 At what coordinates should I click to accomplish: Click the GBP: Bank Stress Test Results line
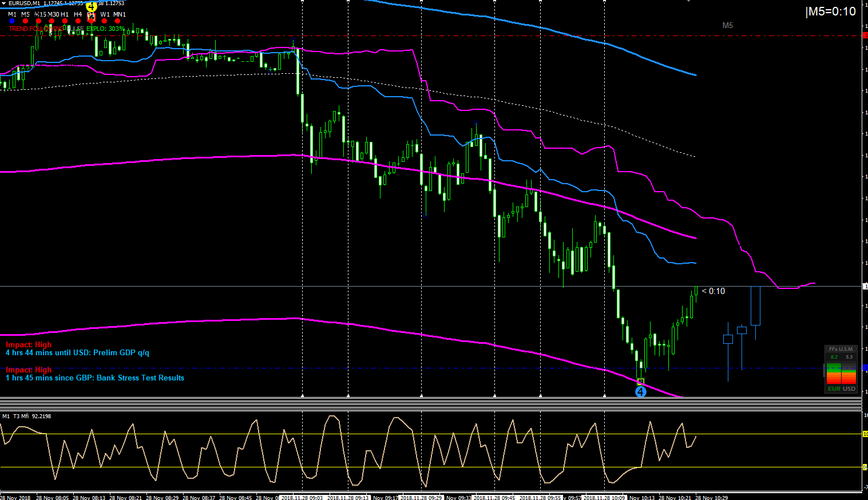(x=95, y=378)
